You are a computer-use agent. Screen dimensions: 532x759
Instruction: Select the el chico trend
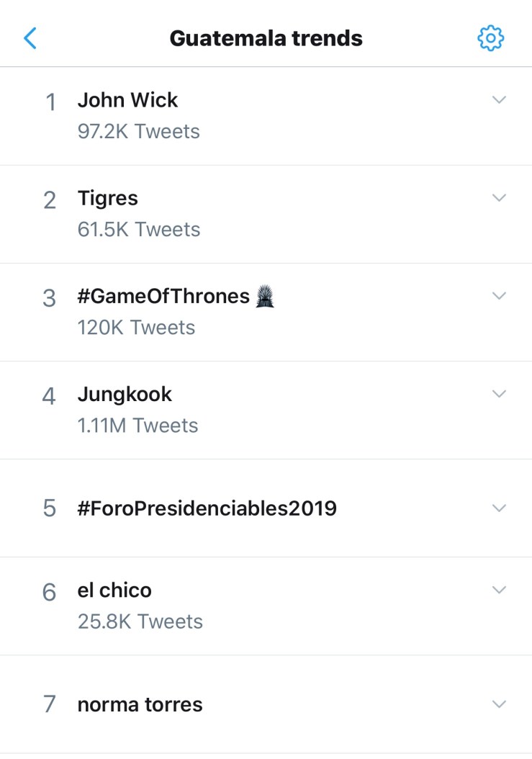[x=114, y=590]
